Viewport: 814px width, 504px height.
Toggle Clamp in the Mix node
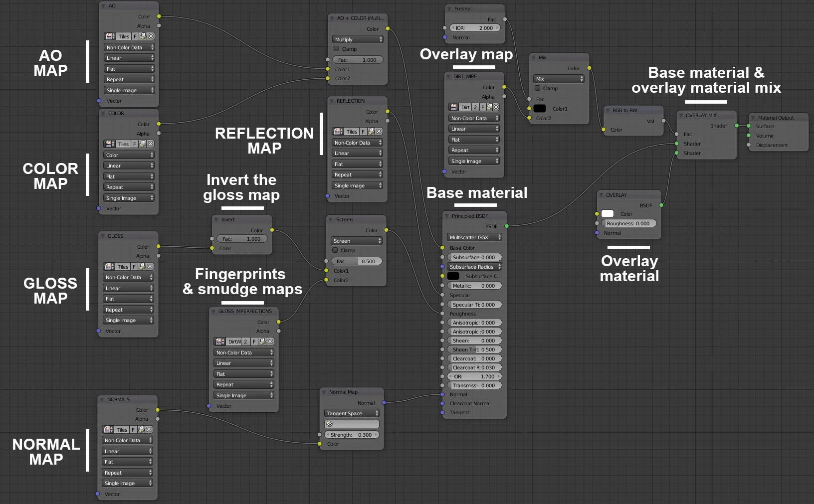pyautogui.click(x=538, y=88)
